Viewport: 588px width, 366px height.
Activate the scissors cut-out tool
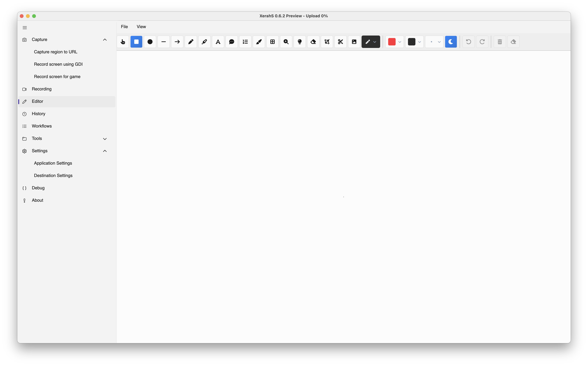[340, 42]
